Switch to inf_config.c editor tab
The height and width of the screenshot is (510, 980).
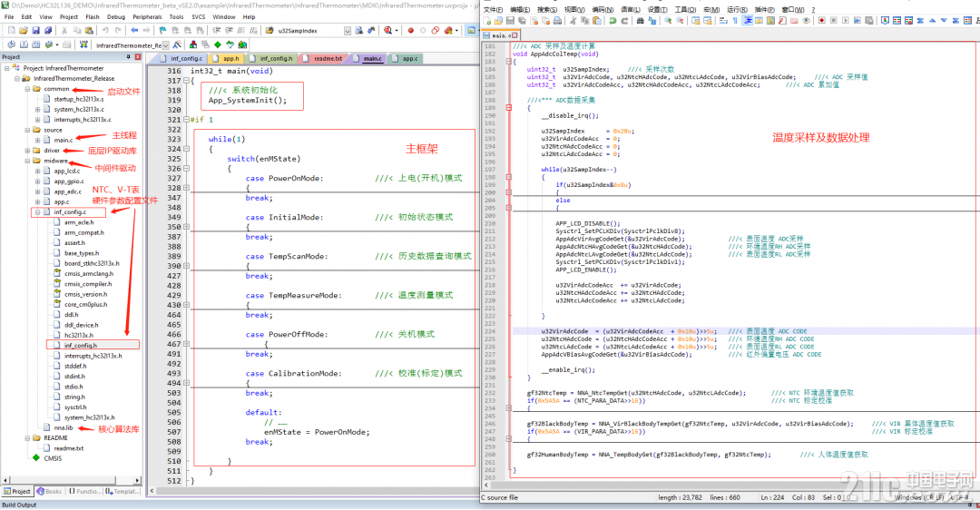[x=181, y=58]
